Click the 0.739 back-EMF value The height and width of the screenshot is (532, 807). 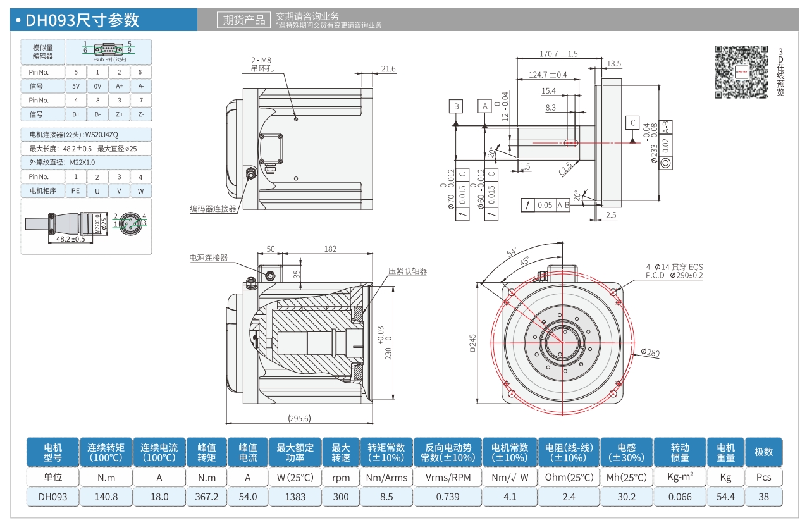click(448, 497)
